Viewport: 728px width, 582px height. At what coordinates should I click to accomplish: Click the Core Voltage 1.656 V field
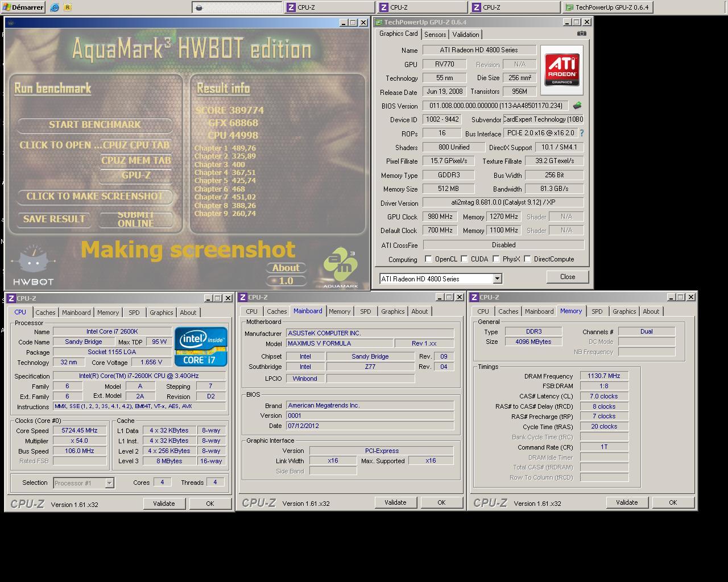[x=151, y=362]
